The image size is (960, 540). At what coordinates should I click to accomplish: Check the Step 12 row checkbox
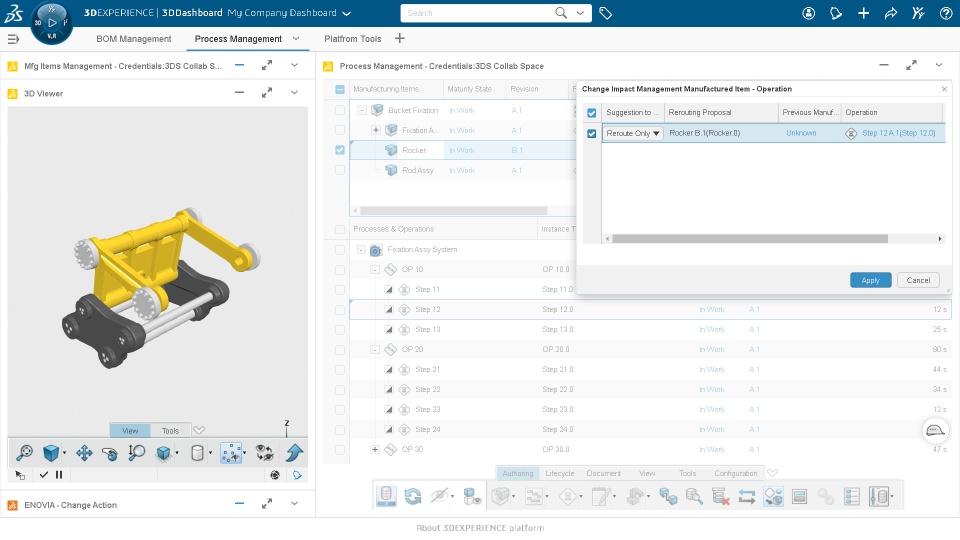(x=340, y=310)
